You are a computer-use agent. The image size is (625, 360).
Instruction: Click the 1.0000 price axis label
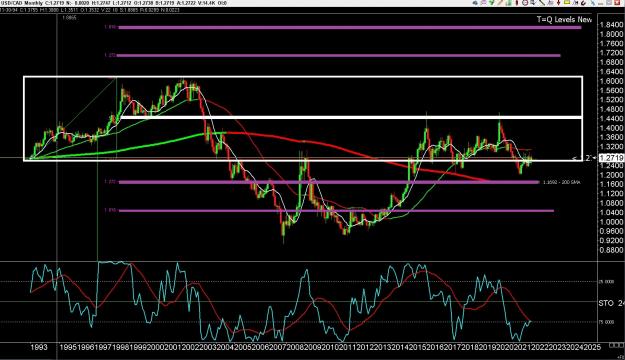click(x=611, y=222)
